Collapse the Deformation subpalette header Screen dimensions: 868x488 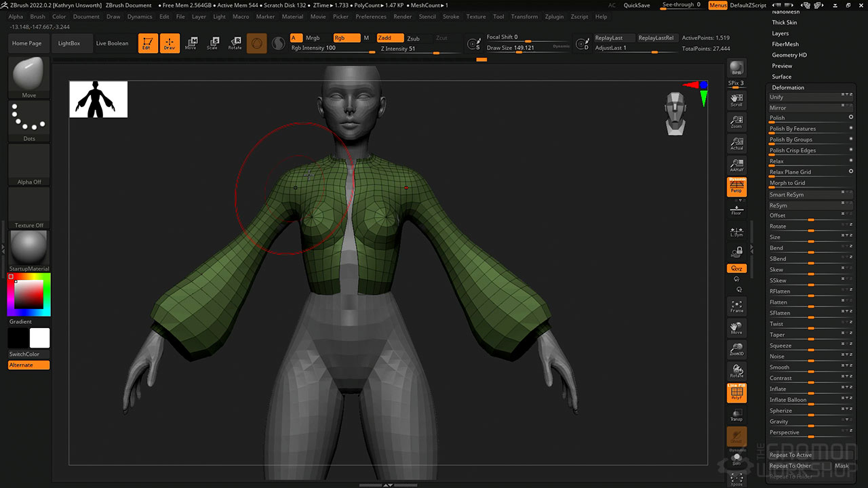[788, 87]
